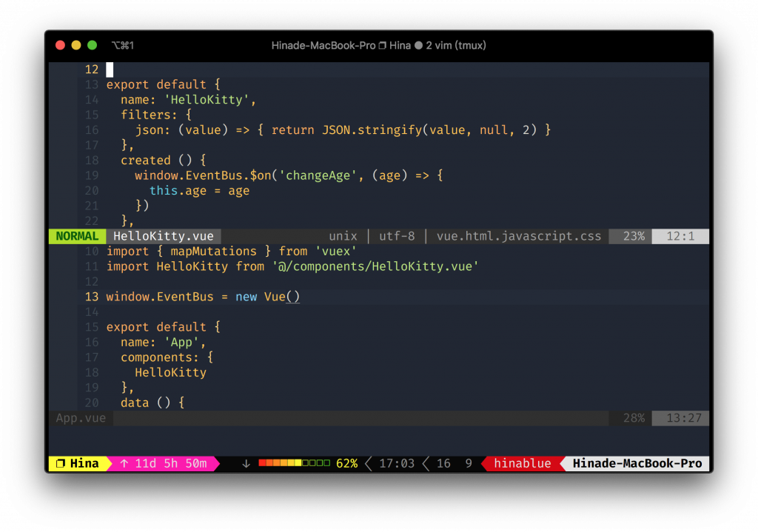
Task: Click the yellow minimize window button
Action: pos(76,45)
